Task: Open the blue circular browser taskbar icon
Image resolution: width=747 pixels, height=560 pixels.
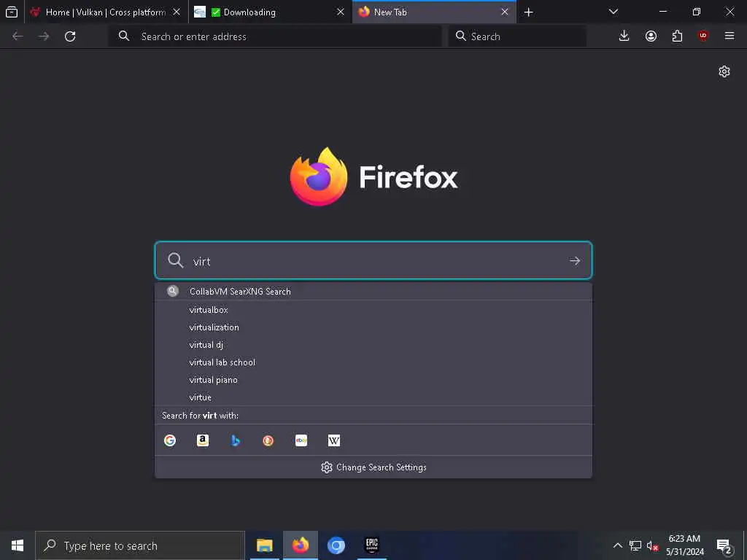Action: (336, 545)
